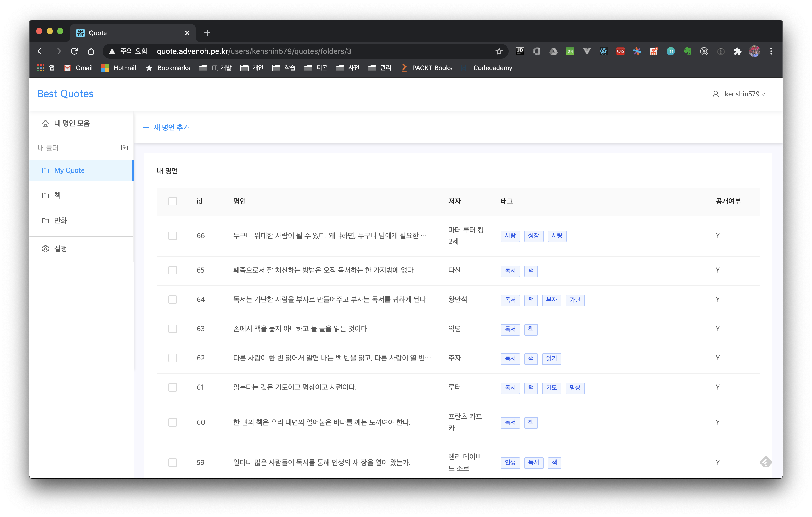812x517 pixels.
Task: Click the add new folder icon
Action: (x=125, y=147)
